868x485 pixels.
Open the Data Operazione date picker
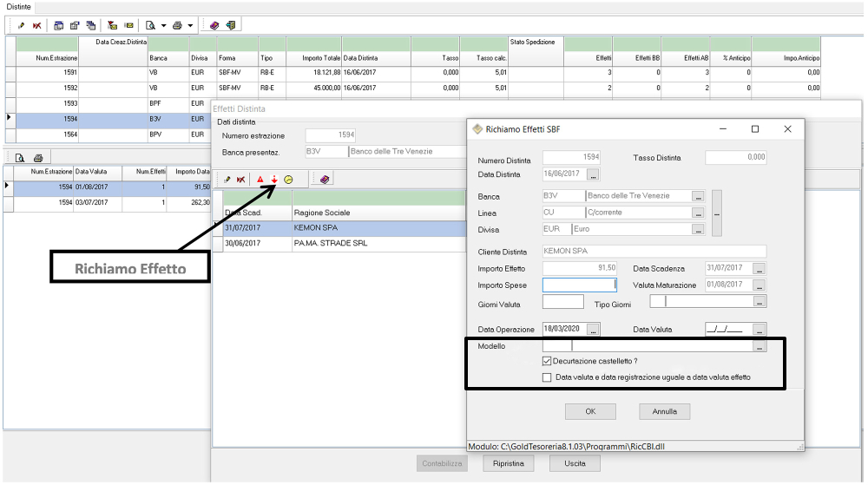coord(594,330)
